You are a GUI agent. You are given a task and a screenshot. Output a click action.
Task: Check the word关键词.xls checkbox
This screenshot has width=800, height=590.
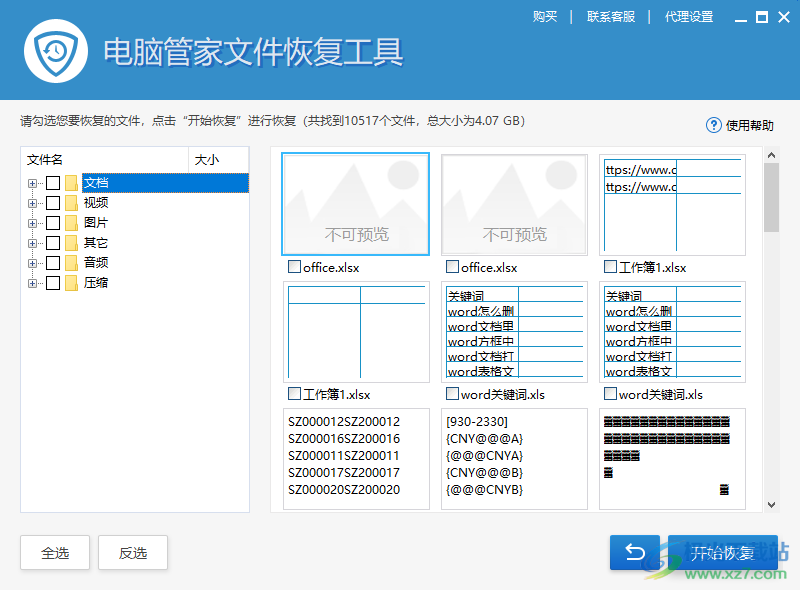(x=452, y=394)
